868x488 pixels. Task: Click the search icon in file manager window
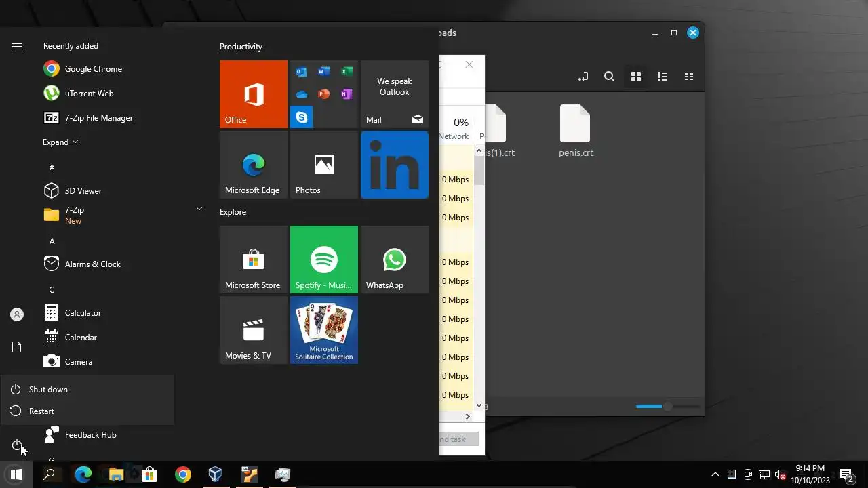609,77
